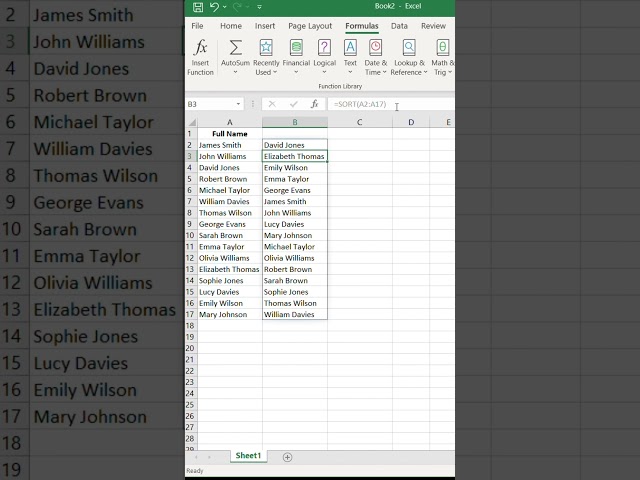
Task: Select the Sheet1 tab
Action: pyautogui.click(x=248, y=456)
